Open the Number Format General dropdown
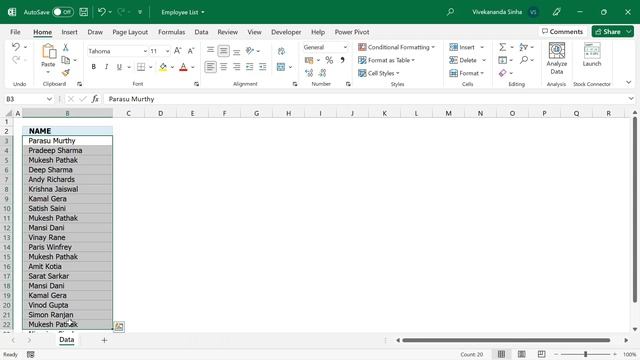Image resolution: width=640 pixels, height=360 pixels. point(345,47)
